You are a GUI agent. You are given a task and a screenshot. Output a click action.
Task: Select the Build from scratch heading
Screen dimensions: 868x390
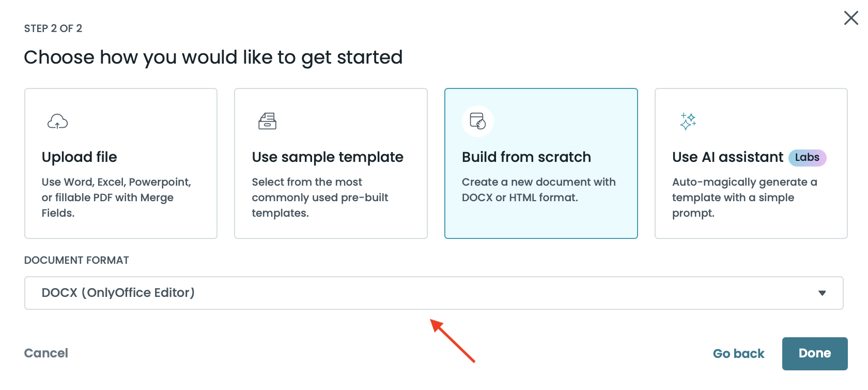pyautogui.click(x=526, y=157)
